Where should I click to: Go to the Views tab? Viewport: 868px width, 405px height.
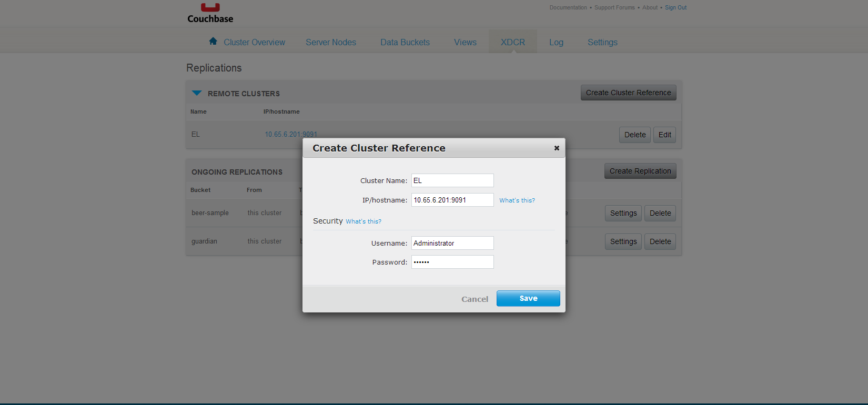tap(465, 42)
